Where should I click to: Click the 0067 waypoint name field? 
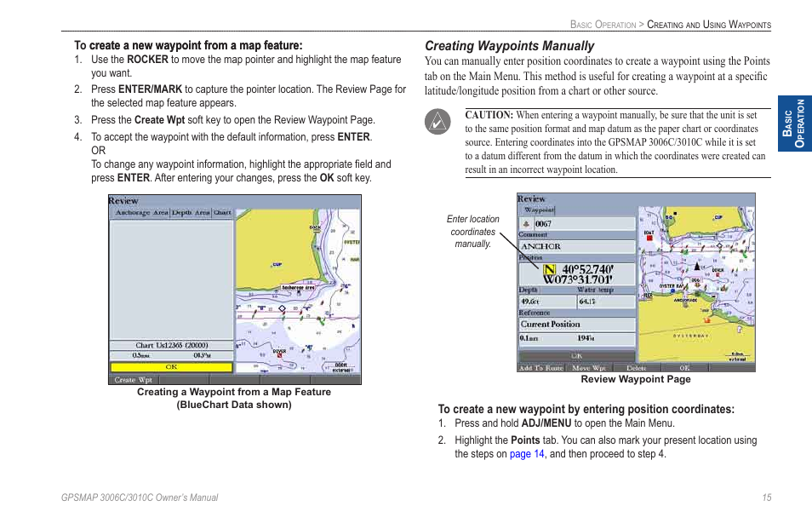[x=584, y=224]
